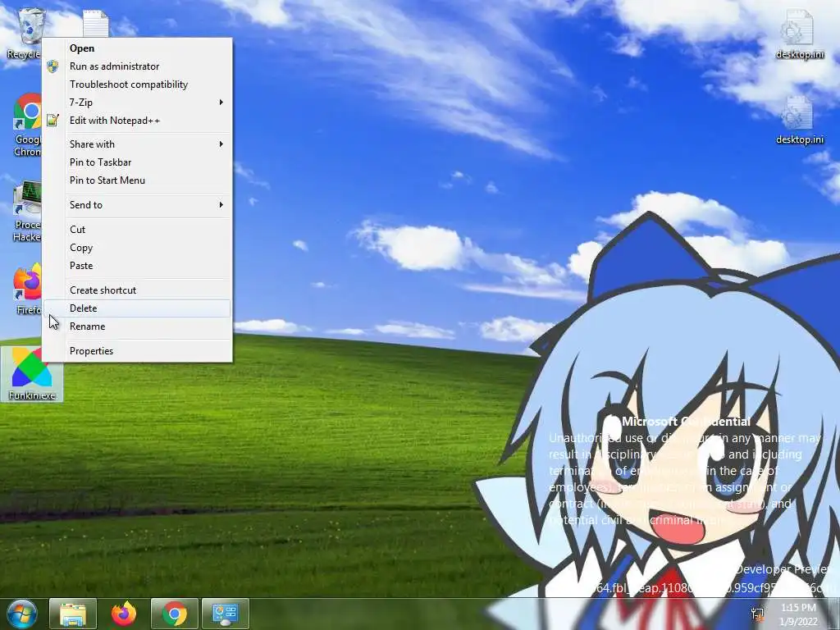Open the Control Panel taskbar icon
The image size is (840, 630).
pyautogui.click(x=225, y=614)
